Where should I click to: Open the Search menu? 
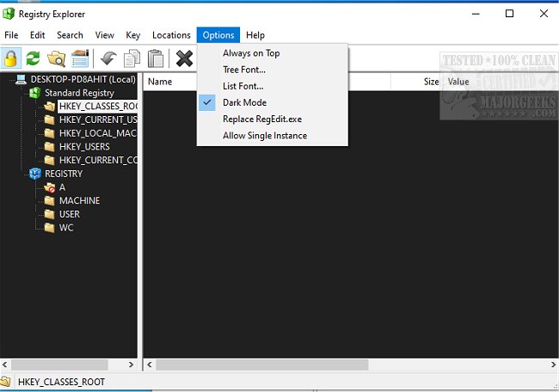[70, 35]
